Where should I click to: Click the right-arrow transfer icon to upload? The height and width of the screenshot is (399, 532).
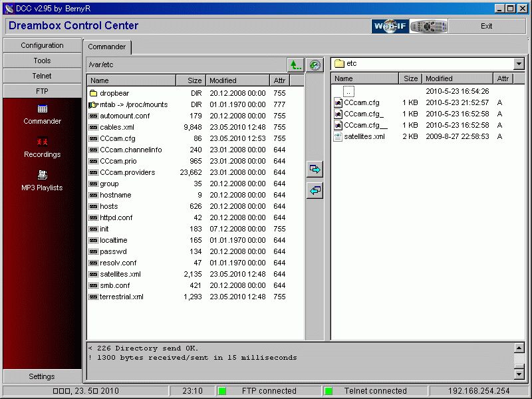[x=314, y=170]
